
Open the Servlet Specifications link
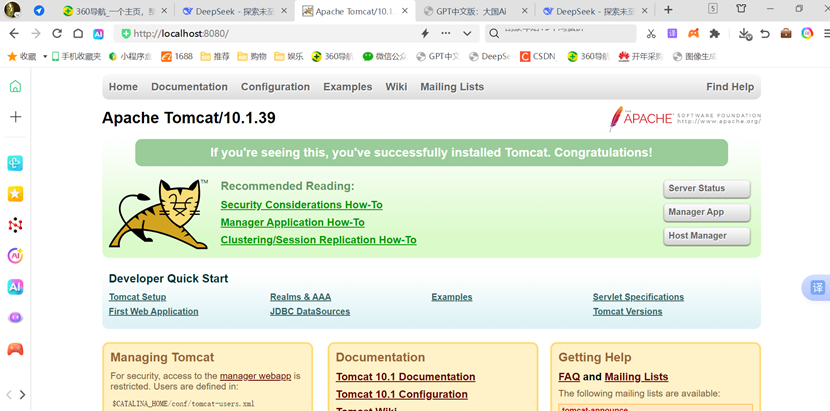click(638, 297)
